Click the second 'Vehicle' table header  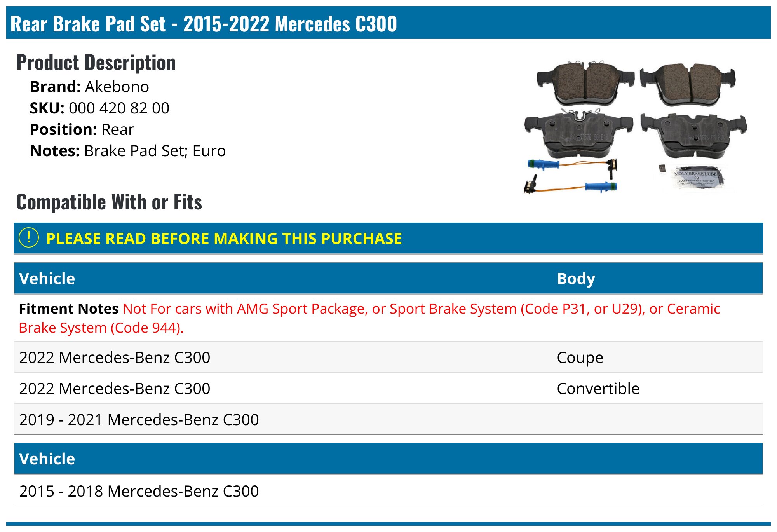tap(47, 459)
